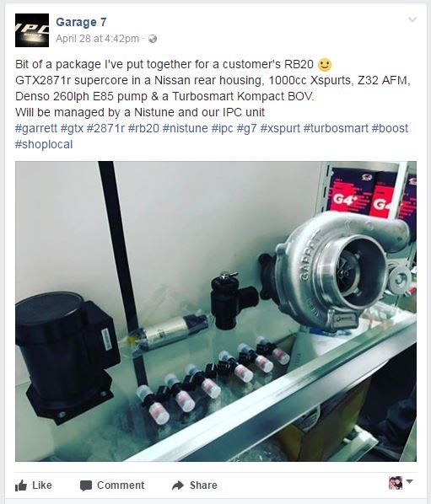The width and height of the screenshot is (431, 504).
Task: Open the posting-as avatar selector
Action: pyautogui.click(x=396, y=483)
